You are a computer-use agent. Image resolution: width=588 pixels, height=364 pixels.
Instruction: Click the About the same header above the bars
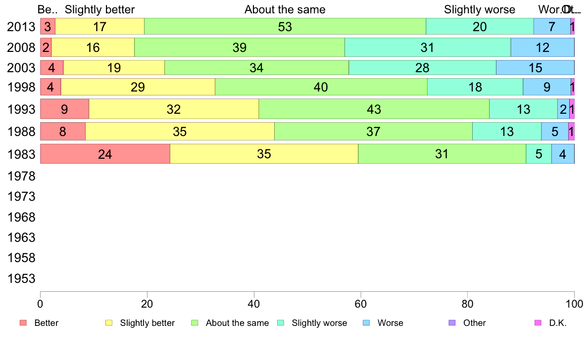[285, 9]
